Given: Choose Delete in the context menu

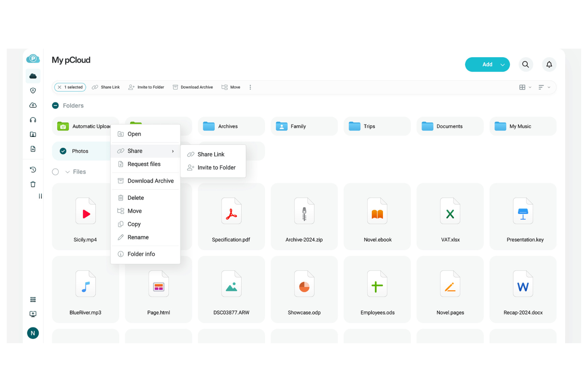Looking at the screenshot, I should [x=145, y=198].
